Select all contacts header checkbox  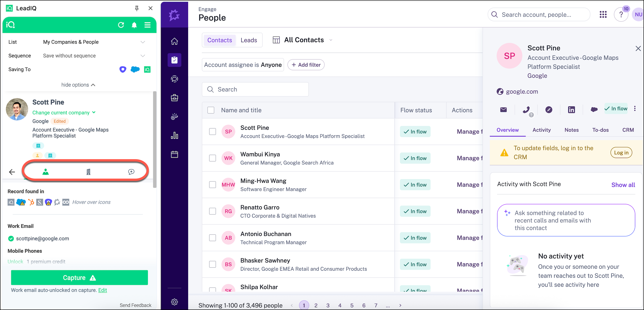211,110
